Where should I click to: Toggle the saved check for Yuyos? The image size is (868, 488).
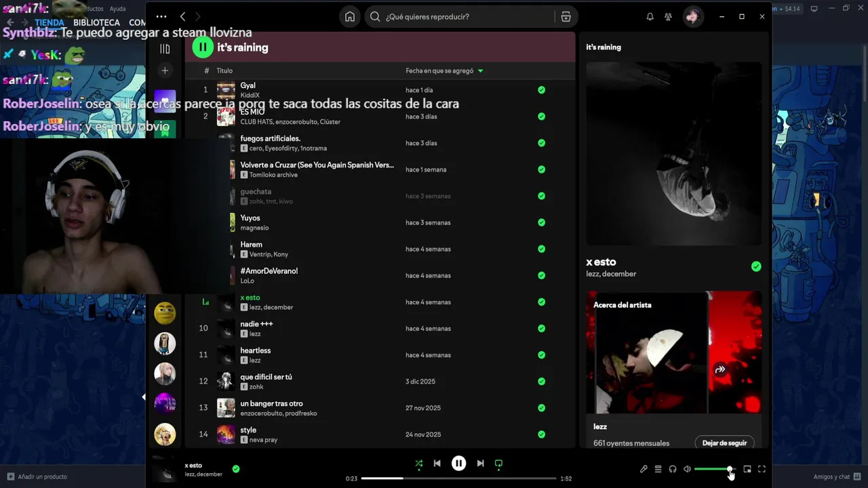(541, 222)
